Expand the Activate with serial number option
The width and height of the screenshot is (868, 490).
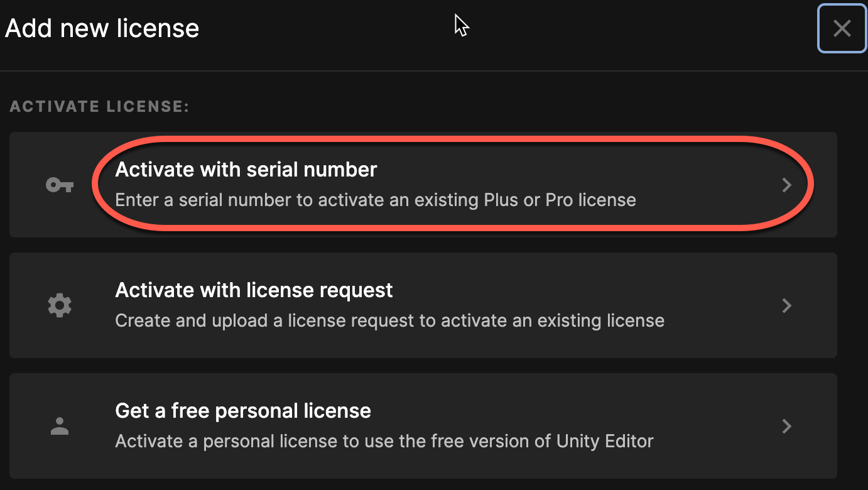[x=787, y=185]
